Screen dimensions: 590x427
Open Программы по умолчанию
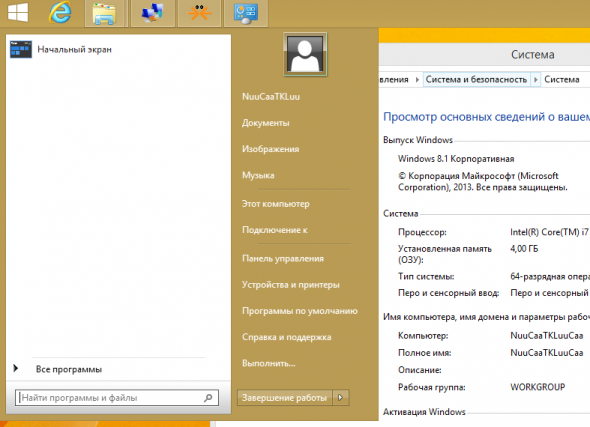pos(300,311)
